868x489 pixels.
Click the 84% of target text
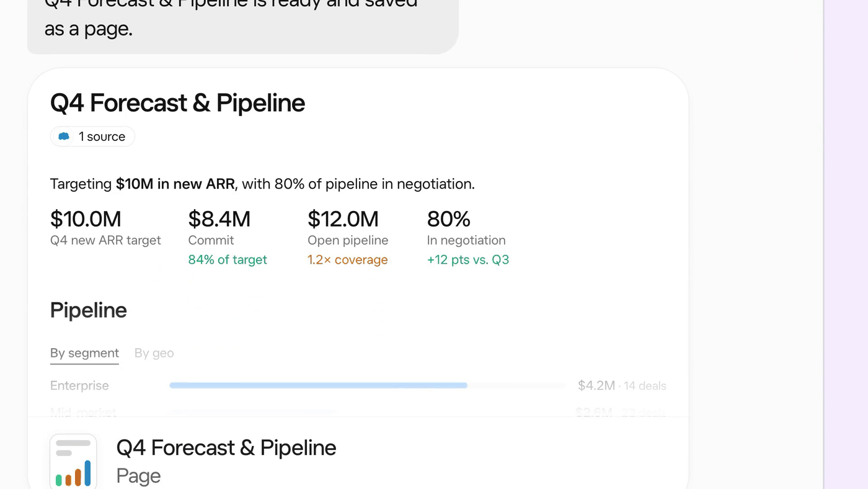(228, 259)
